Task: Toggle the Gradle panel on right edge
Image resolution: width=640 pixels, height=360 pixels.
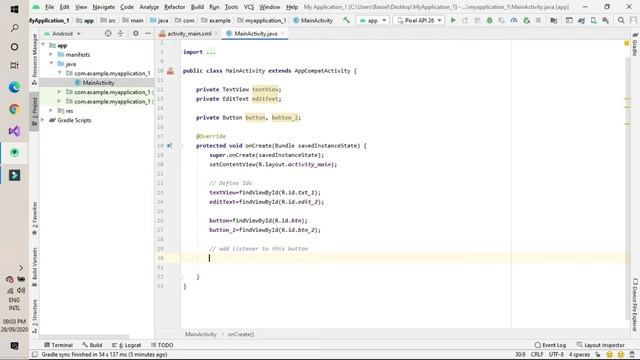Action: pyautogui.click(x=635, y=44)
